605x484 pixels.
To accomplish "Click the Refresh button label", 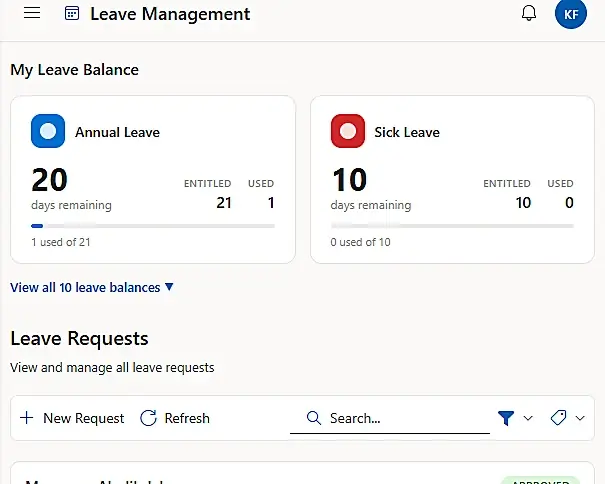I will [x=187, y=418].
